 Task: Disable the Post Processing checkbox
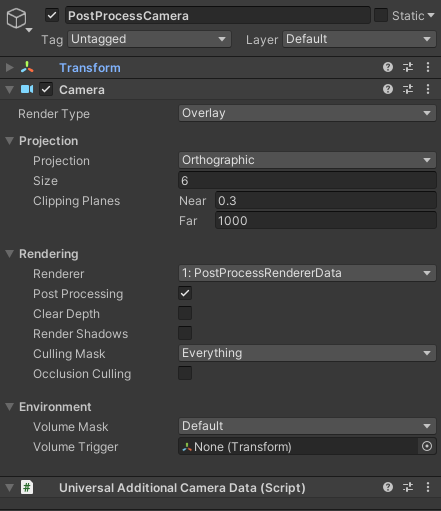pyautogui.click(x=185, y=293)
